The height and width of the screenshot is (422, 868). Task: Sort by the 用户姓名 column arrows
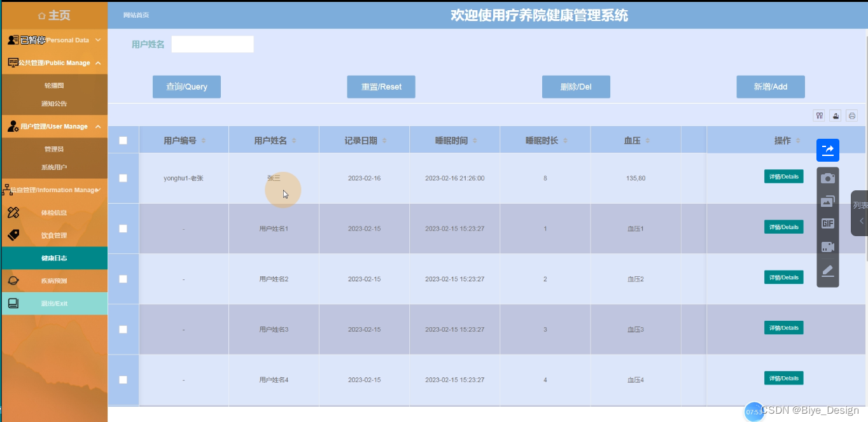coord(294,141)
